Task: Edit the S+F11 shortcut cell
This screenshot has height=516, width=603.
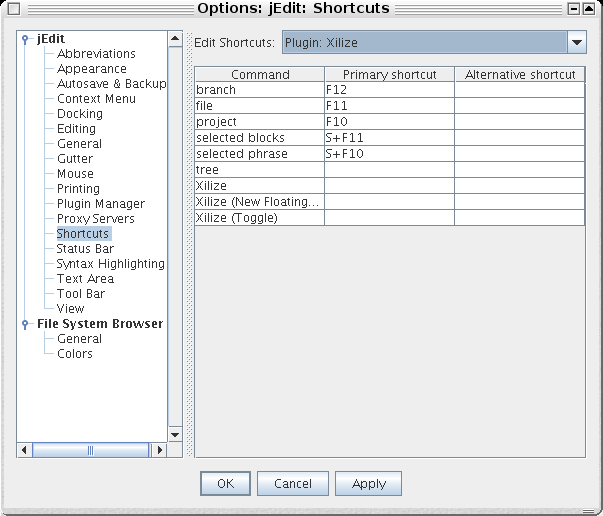Action: [x=390, y=138]
